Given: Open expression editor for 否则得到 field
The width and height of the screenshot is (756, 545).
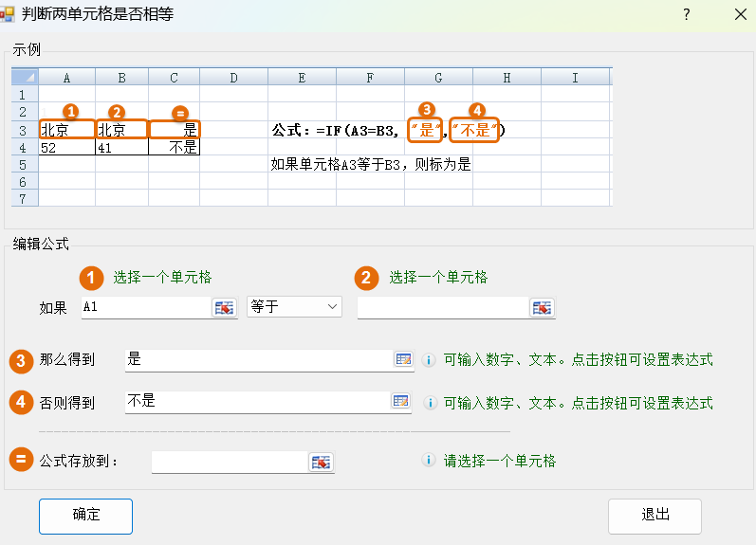Looking at the screenshot, I should point(401,402).
